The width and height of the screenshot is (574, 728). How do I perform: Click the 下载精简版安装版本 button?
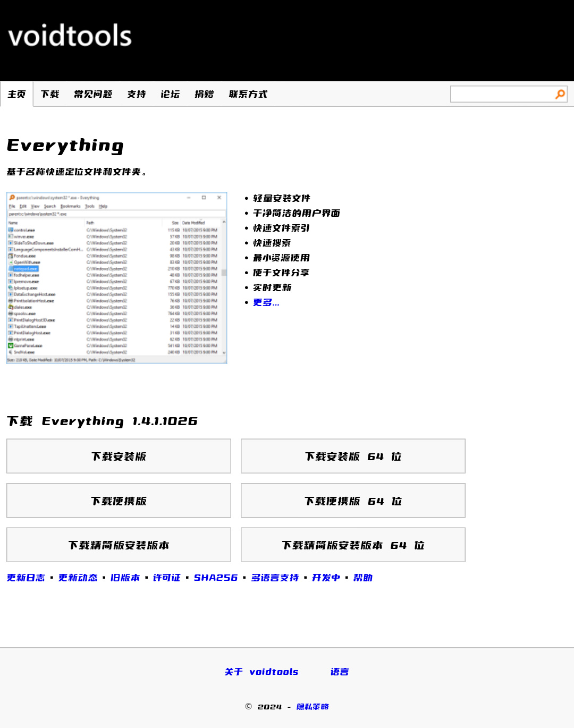119,545
